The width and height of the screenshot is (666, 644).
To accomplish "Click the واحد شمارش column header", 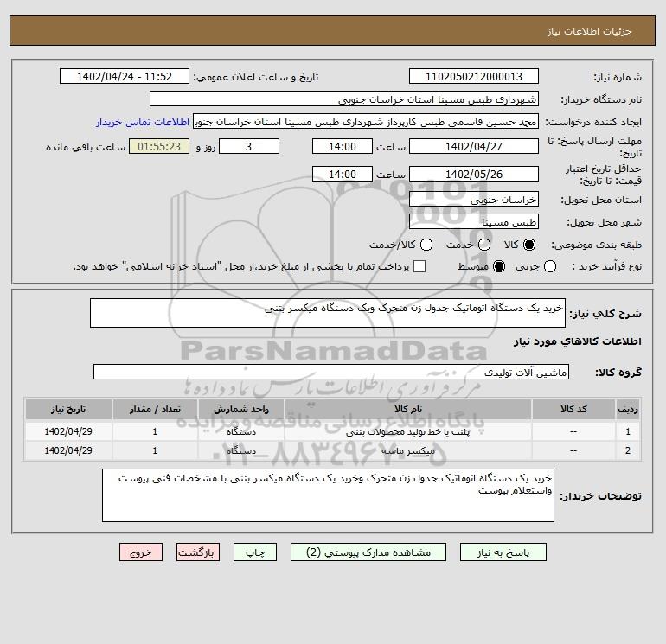I will [240, 409].
